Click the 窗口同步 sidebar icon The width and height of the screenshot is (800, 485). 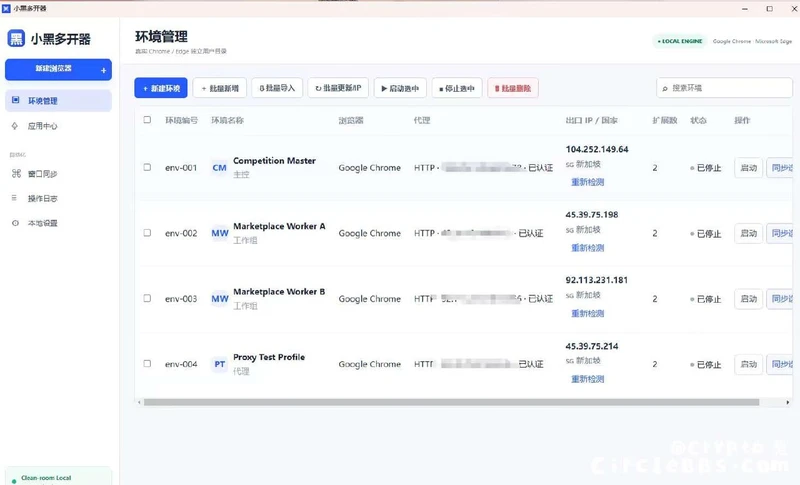pos(16,173)
